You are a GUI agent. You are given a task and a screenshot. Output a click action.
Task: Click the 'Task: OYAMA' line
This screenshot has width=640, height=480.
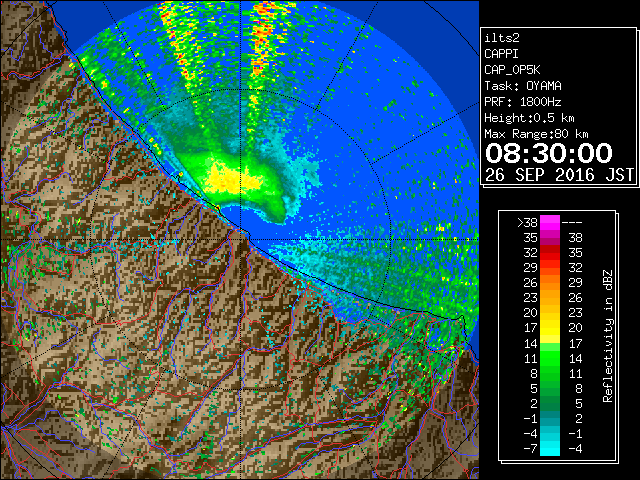point(523,86)
